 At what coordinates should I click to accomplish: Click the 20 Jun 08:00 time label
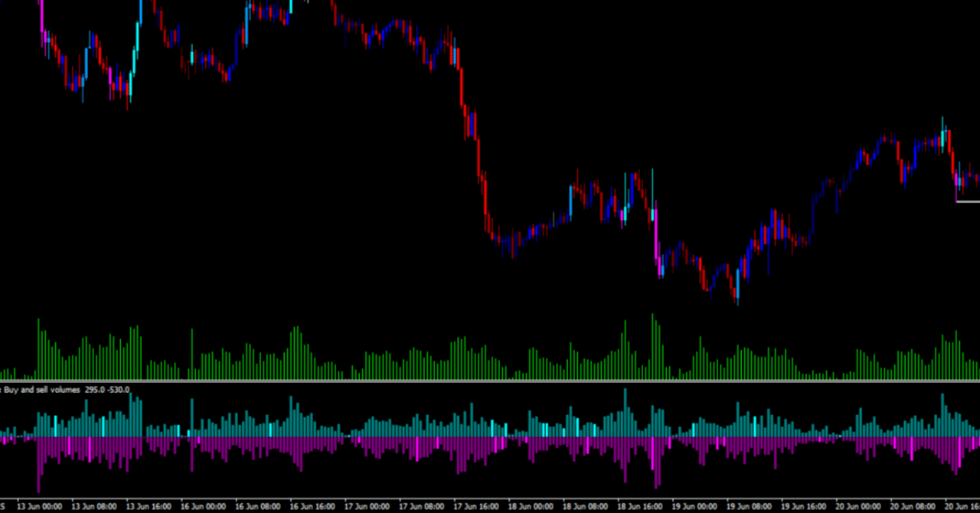pyautogui.click(x=914, y=507)
